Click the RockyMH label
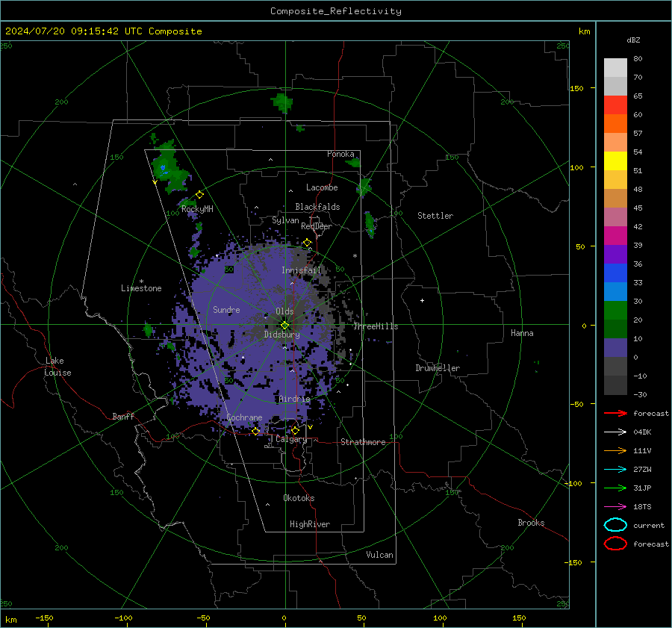The height and width of the screenshot is (628, 672). point(197,209)
